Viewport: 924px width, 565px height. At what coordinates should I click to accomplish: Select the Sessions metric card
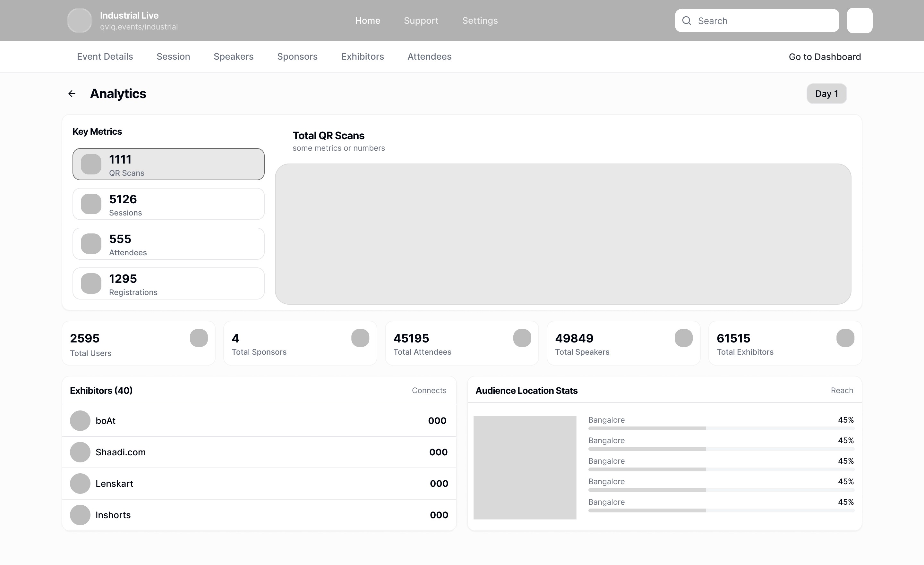[168, 204]
